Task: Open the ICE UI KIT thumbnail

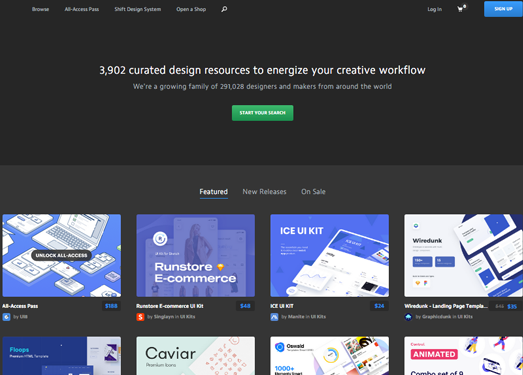Action: pyautogui.click(x=330, y=256)
